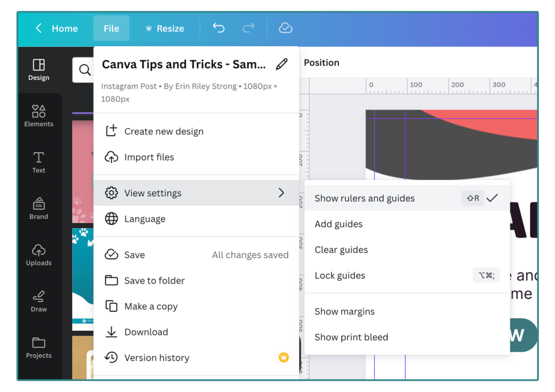Click the View settings gear icon
The height and width of the screenshot is (392, 555).
(111, 193)
